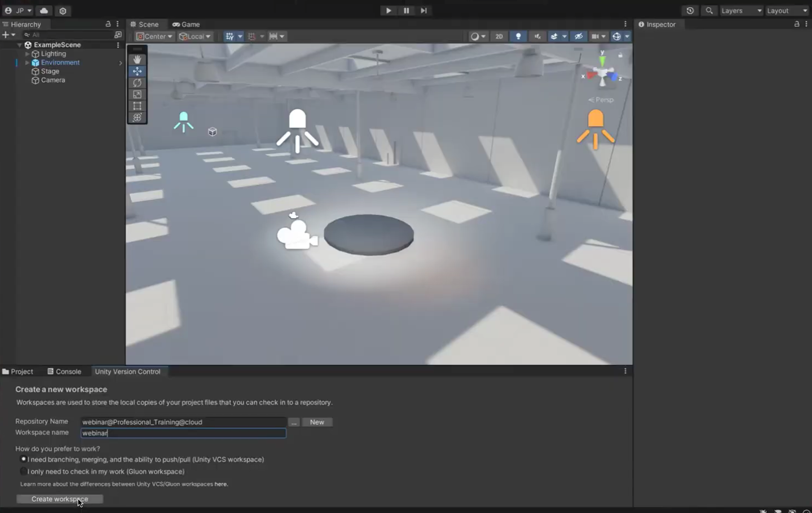Image resolution: width=812 pixels, height=513 pixels.
Task: Select the Transform tool
Action: point(137,117)
